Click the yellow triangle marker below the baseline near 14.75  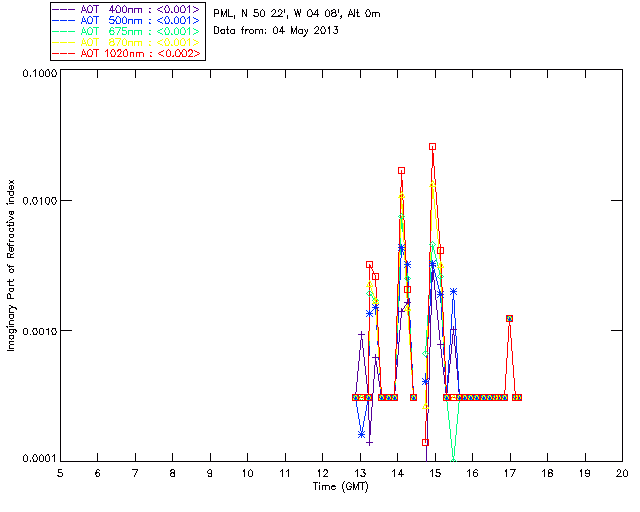click(x=426, y=406)
